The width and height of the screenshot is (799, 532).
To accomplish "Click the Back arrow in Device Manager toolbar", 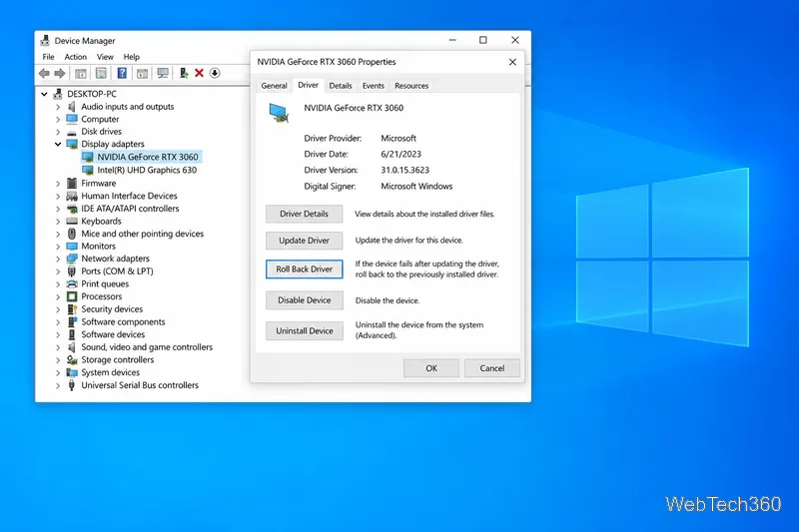I will (44, 73).
